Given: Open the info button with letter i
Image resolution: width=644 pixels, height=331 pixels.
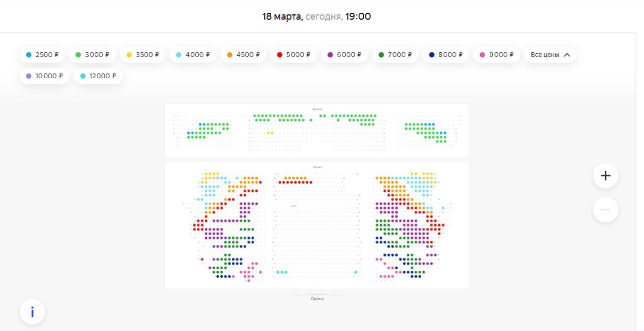Looking at the screenshot, I should 32,312.
